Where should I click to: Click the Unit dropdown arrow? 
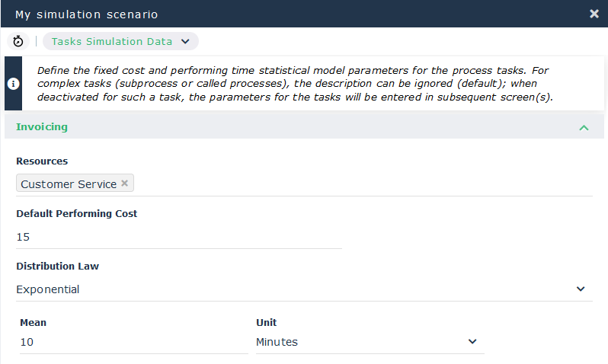[x=472, y=342]
